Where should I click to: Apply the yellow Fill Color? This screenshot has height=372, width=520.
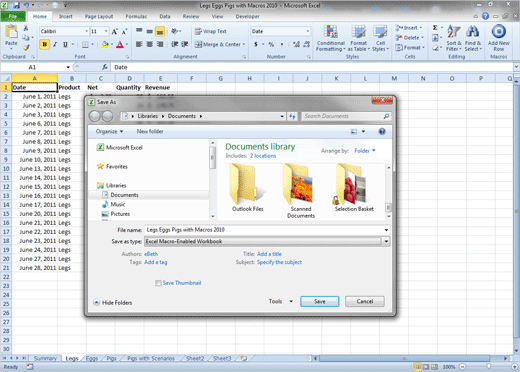(105, 44)
